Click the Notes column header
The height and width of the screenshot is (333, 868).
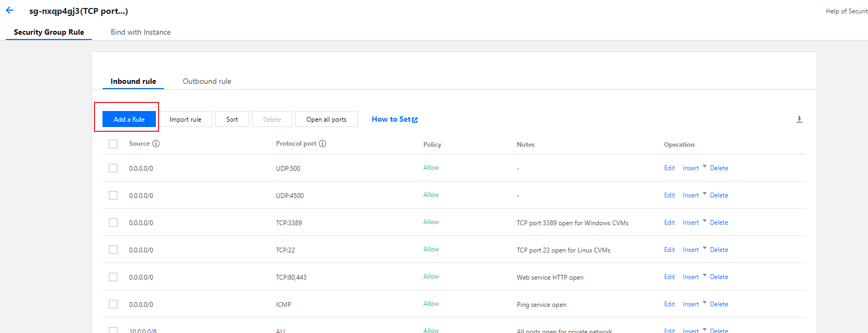pos(525,145)
